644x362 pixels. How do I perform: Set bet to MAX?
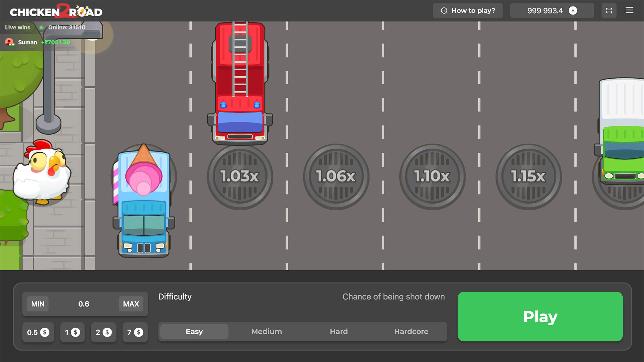click(x=131, y=304)
